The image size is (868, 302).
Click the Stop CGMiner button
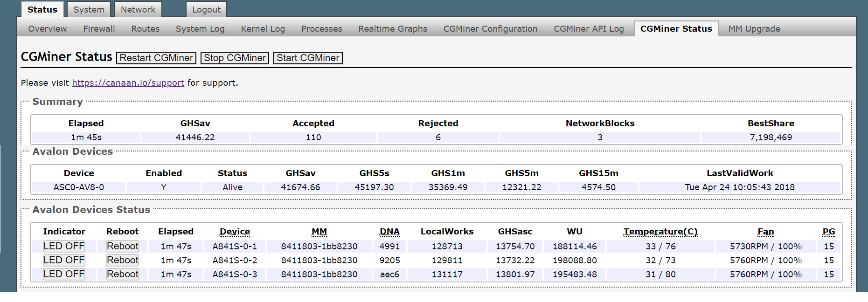(x=235, y=58)
